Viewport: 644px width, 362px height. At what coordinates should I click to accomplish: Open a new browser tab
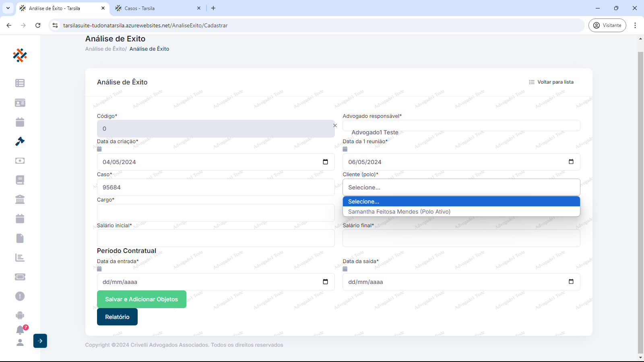click(x=213, y=8)
